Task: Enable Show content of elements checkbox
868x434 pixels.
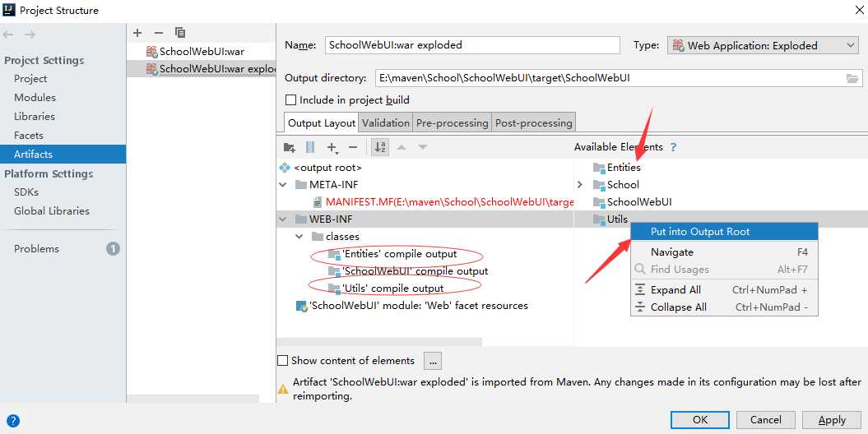Action: (x=282, y=361)
